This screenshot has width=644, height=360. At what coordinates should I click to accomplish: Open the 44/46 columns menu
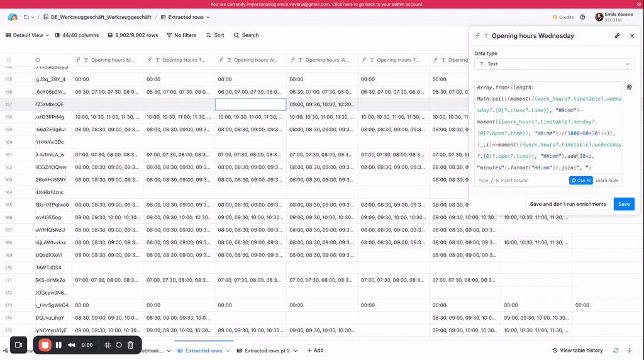[76, 35]
